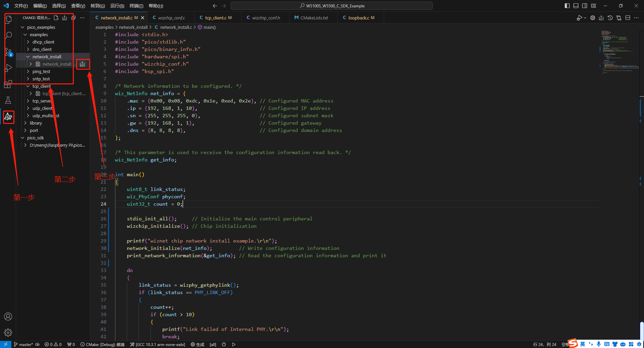This screenshot has height=348, width=644.
Task: Click the split editor icon in editor toolbar
Action: (x=628, y=18)
